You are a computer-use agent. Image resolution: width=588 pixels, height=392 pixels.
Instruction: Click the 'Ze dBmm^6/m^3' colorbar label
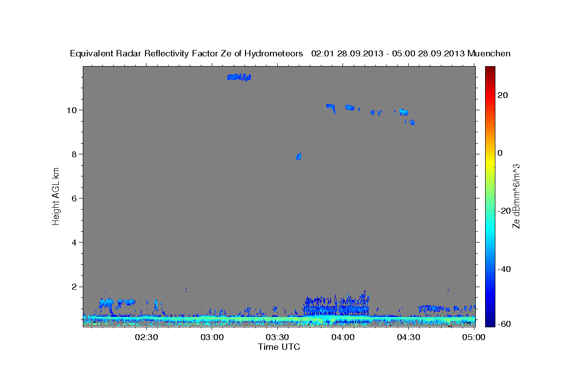(x=516, y=196)
